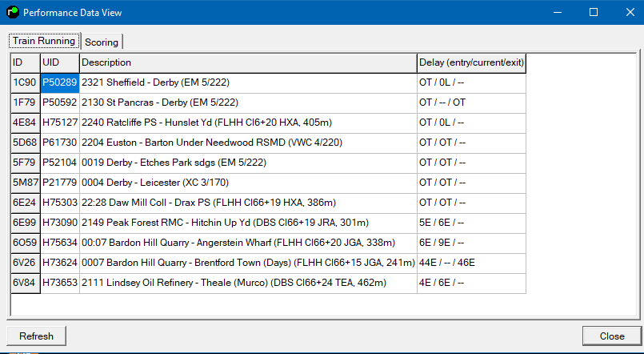Click the app icon in title bar
This screenshot has width=644, height=354.
point(11,13)
